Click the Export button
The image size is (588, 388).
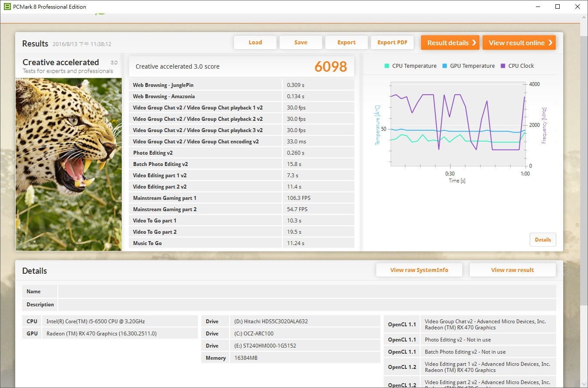346,43
